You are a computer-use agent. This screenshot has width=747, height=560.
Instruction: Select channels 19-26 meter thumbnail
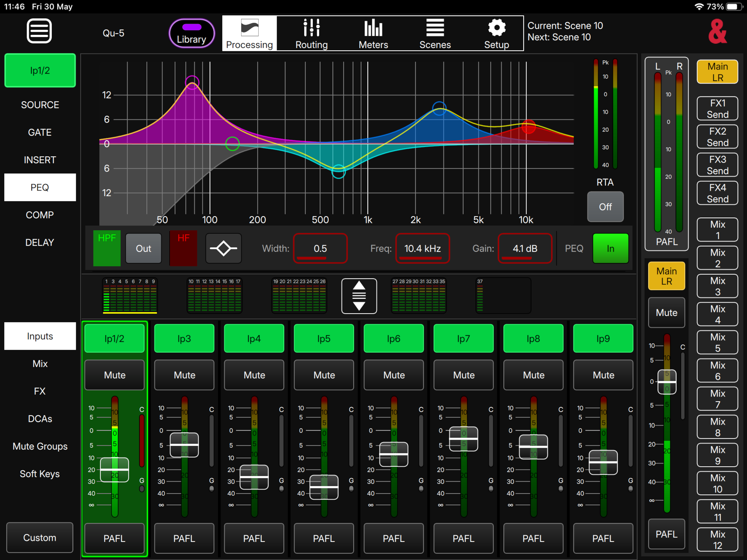(299, 296)
